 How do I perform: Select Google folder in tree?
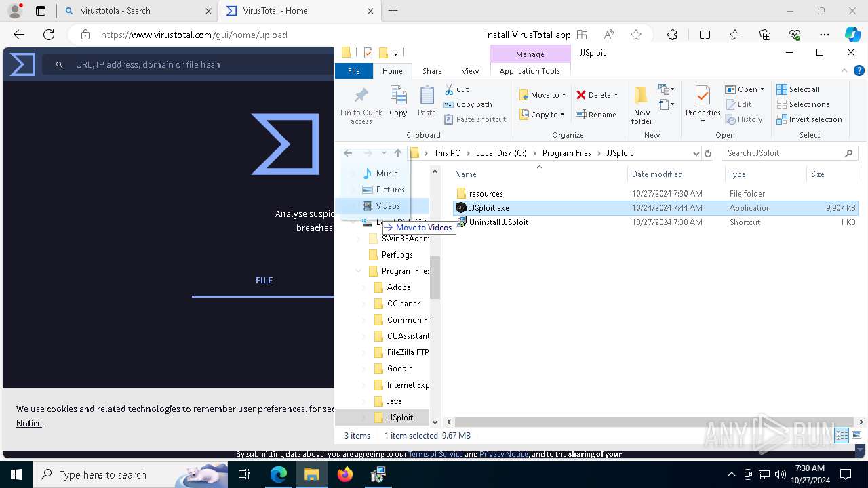coord(399,369)
